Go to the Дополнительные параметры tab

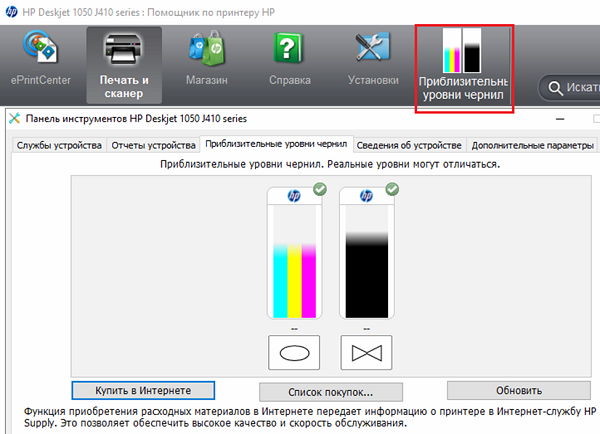pyautogui.click(x=531, y=145)
